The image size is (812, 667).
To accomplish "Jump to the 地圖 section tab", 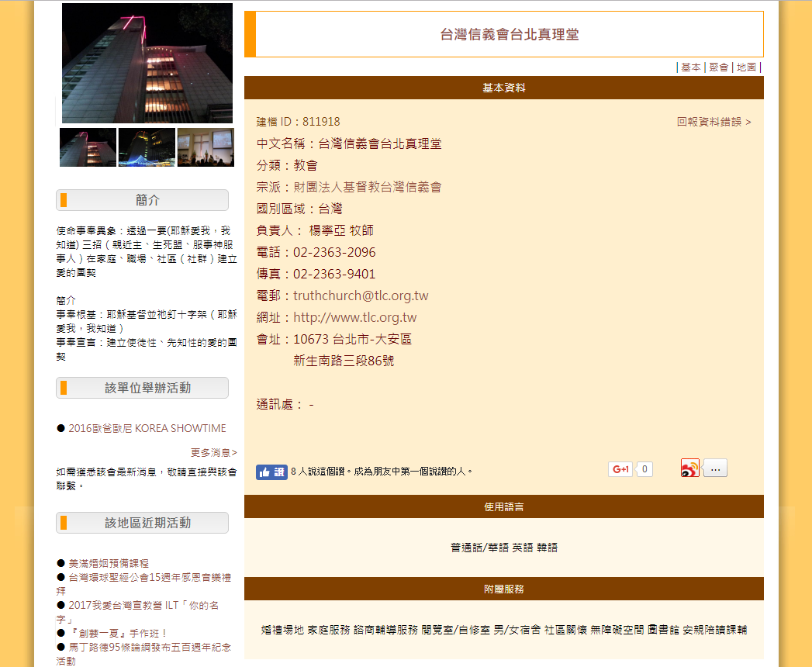I will click(x=746, y=67).
